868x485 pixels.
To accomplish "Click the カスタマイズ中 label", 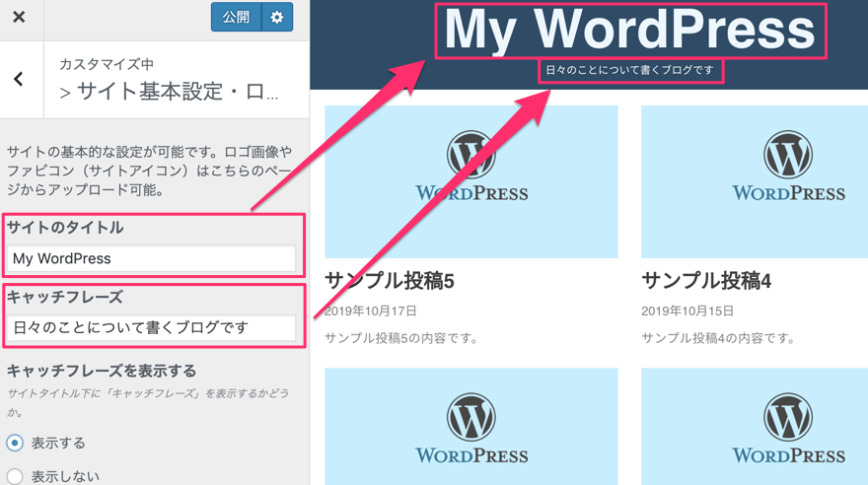I will click(107, 64).
